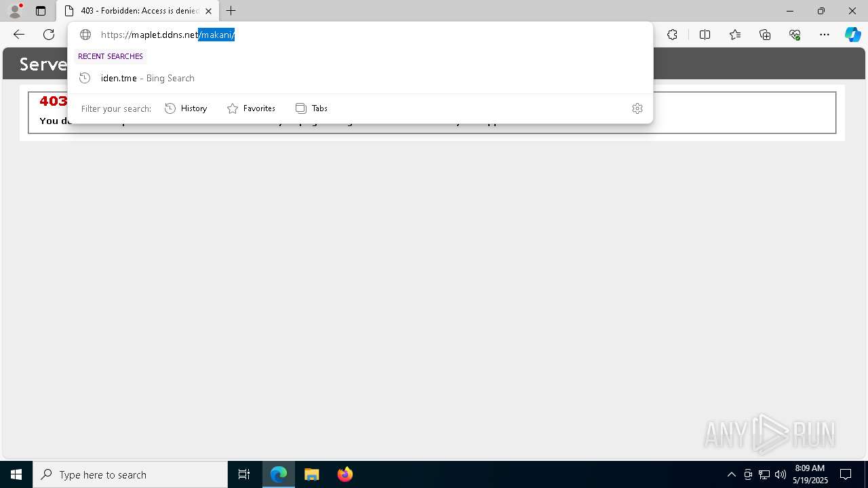
Task: Open Collections panel
Action: pos(765,35)
